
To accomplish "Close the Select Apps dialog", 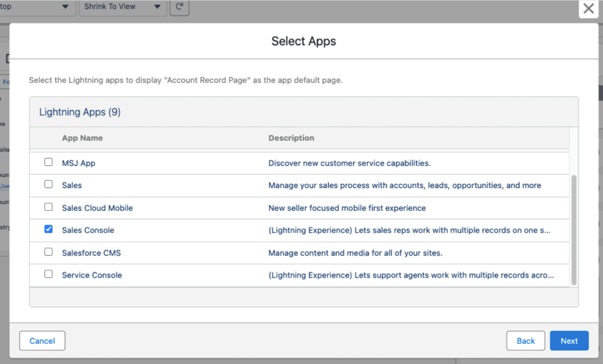I will [588, 8].
